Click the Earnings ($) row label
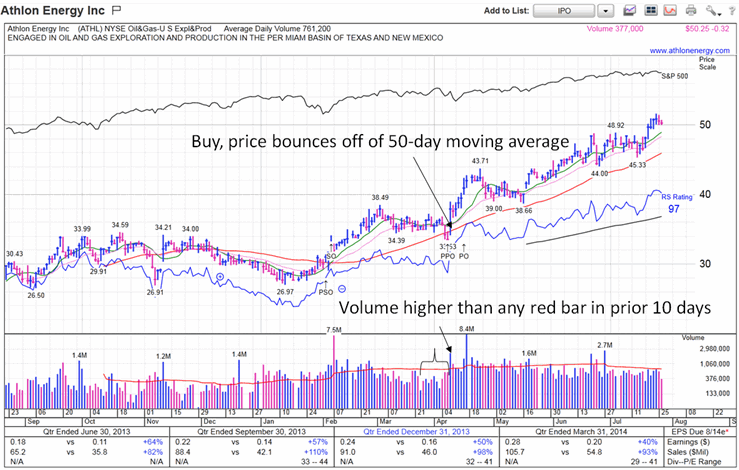This screenshot has height=470, width=739. [x=688, y=442]
